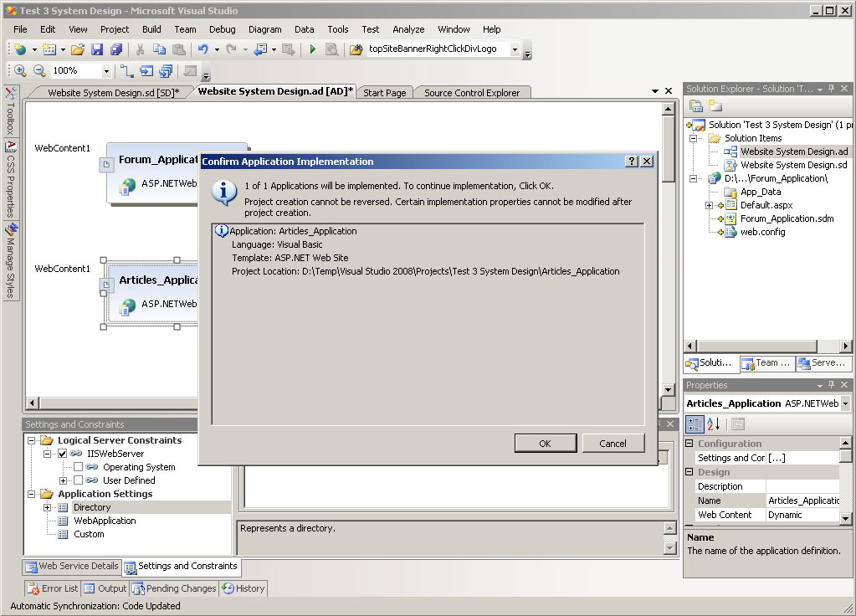Select Website System Design.sd in Solution Explorer
The height and width of the screenshot is (616, 856).
tap(793, 165)
